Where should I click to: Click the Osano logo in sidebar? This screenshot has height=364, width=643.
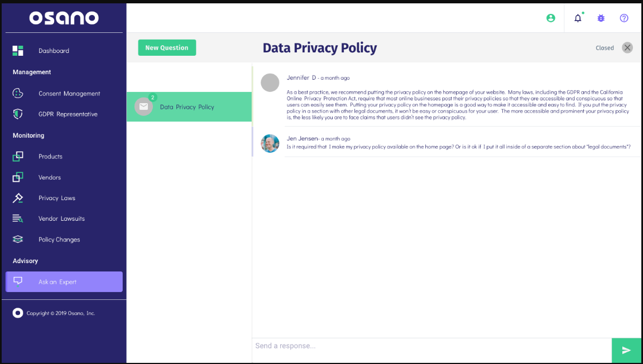(64, 18)
